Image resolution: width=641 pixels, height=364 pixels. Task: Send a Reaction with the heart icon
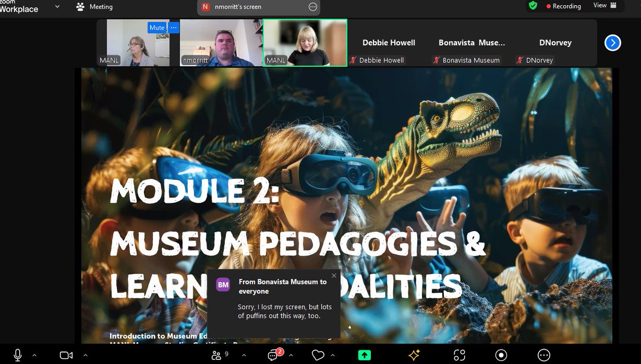[x=318, y=354]
